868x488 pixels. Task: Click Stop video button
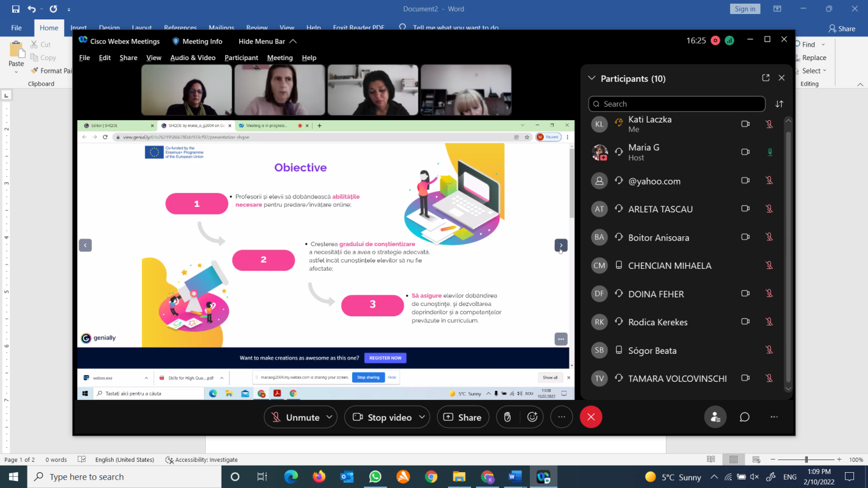382,417
